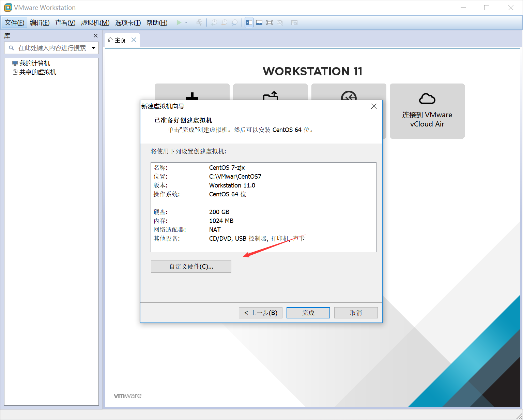This screenshot has height=420, width=523.
Task: Close the 库 library panel
Action: coord(95,36)
